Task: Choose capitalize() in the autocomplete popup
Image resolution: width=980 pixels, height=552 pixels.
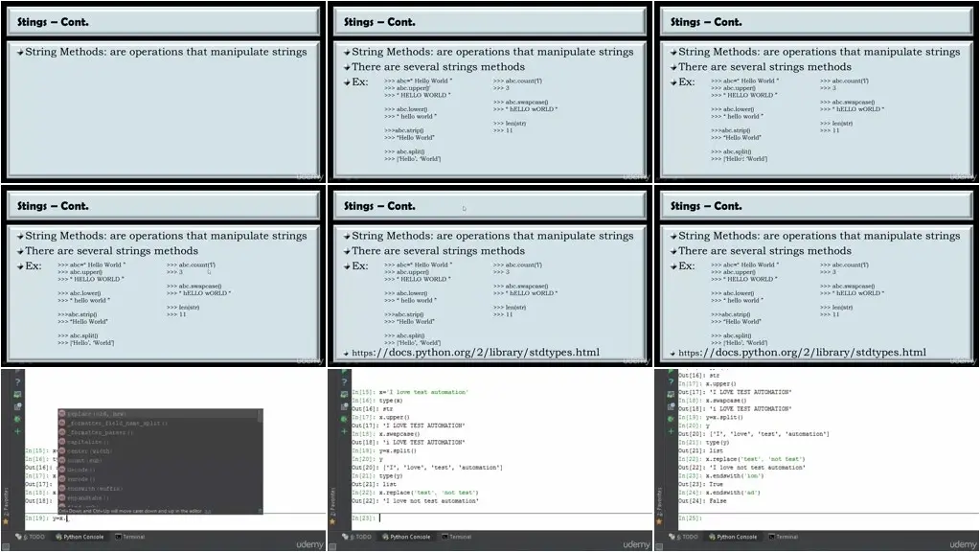Action: 159,442
